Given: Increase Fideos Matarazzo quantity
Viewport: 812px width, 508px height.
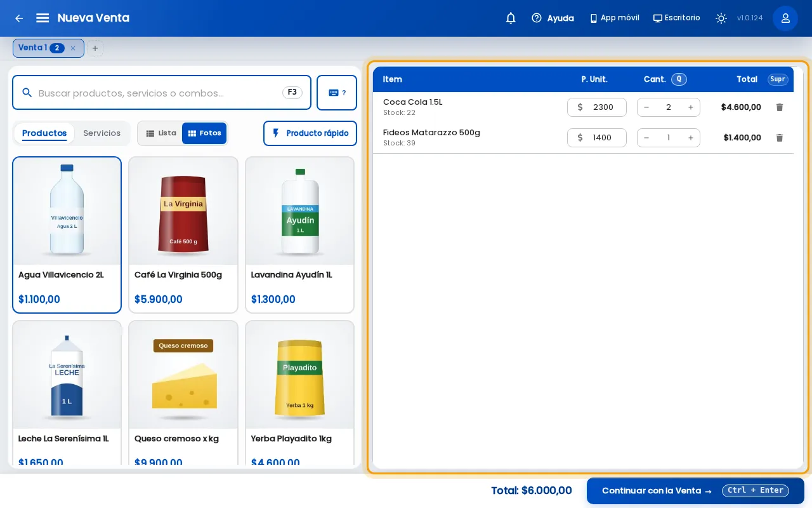Looking at the screenshot, I should (691, 138).
